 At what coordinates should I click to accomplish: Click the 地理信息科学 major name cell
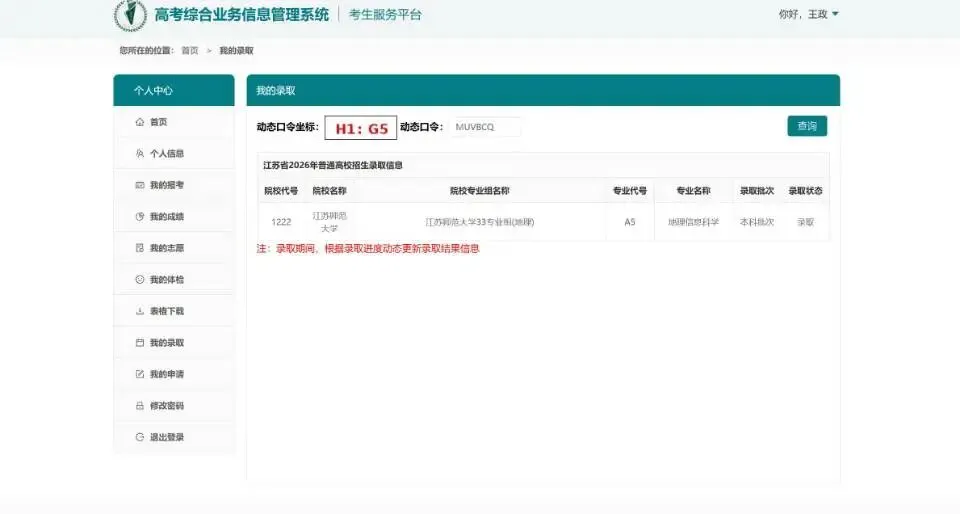[693, 222]
